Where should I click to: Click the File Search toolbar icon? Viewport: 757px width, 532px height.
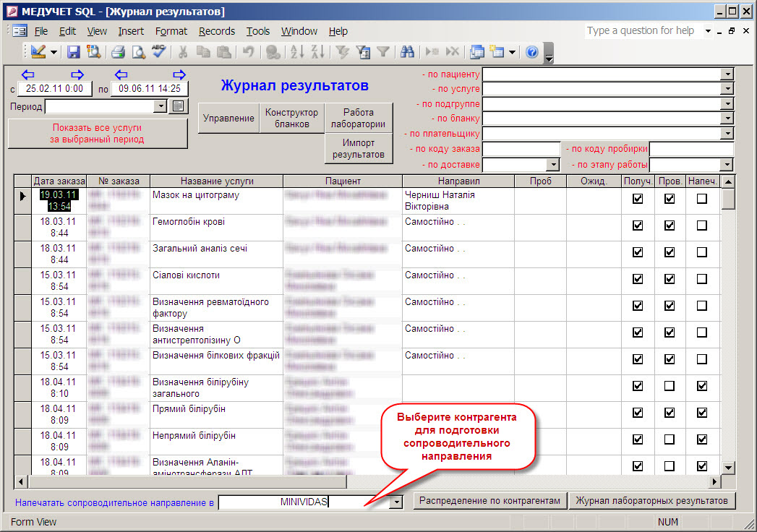click(x=93, y=51)
